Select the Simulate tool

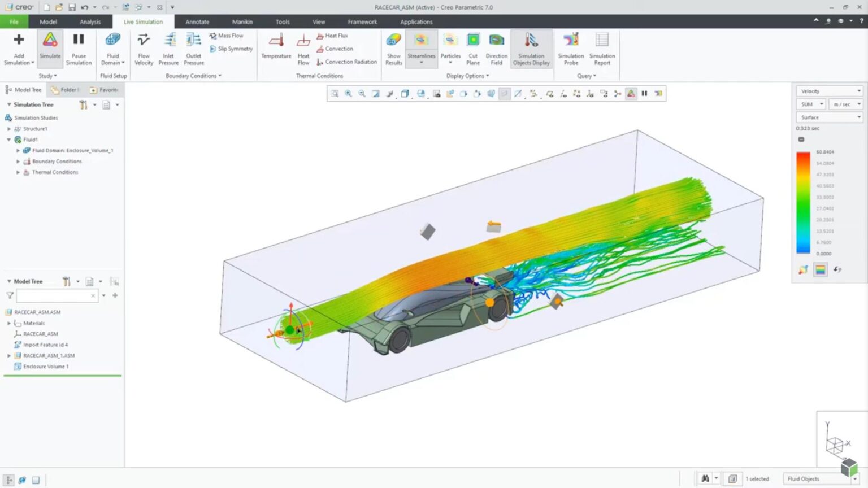[50, 48]
